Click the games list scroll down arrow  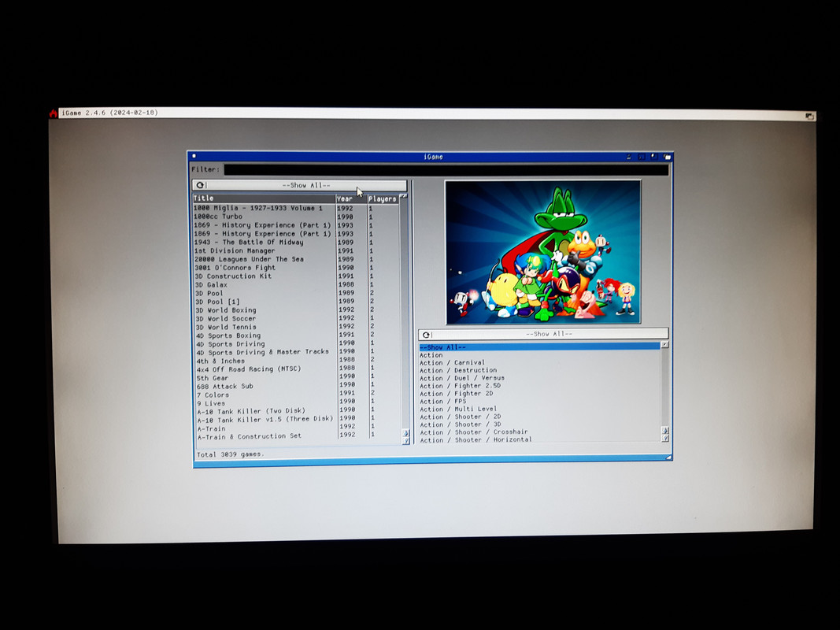pos(405,440)
